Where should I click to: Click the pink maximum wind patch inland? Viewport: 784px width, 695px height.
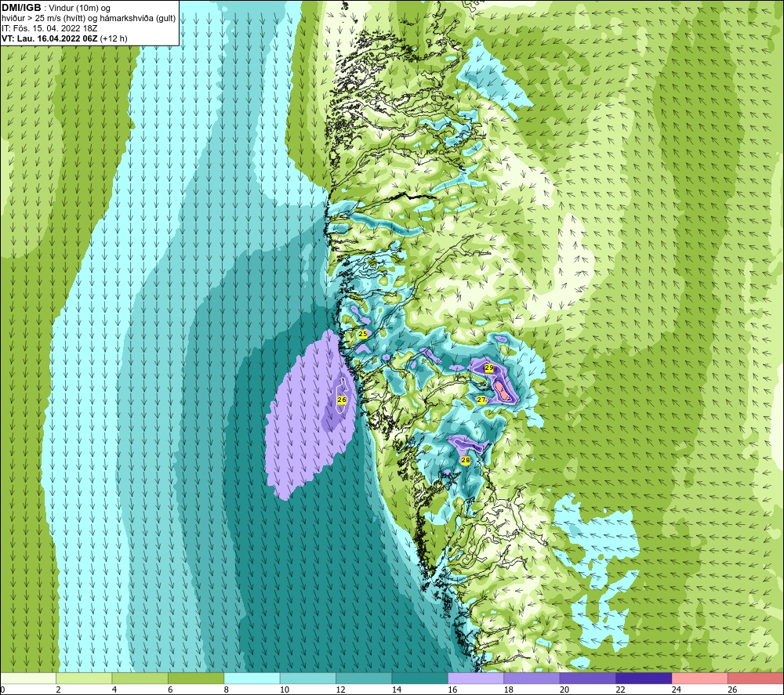503,391
